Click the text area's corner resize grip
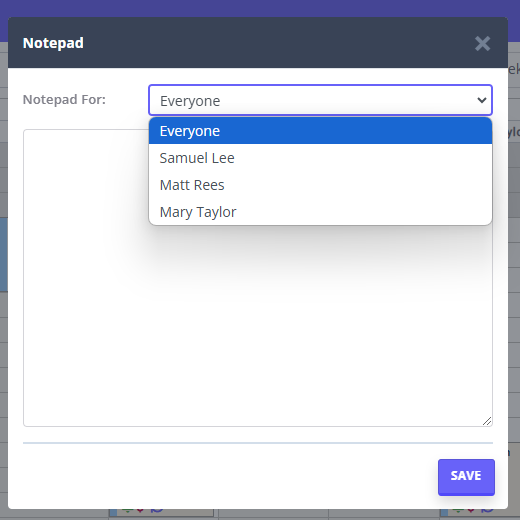 [x=487, y=421]
